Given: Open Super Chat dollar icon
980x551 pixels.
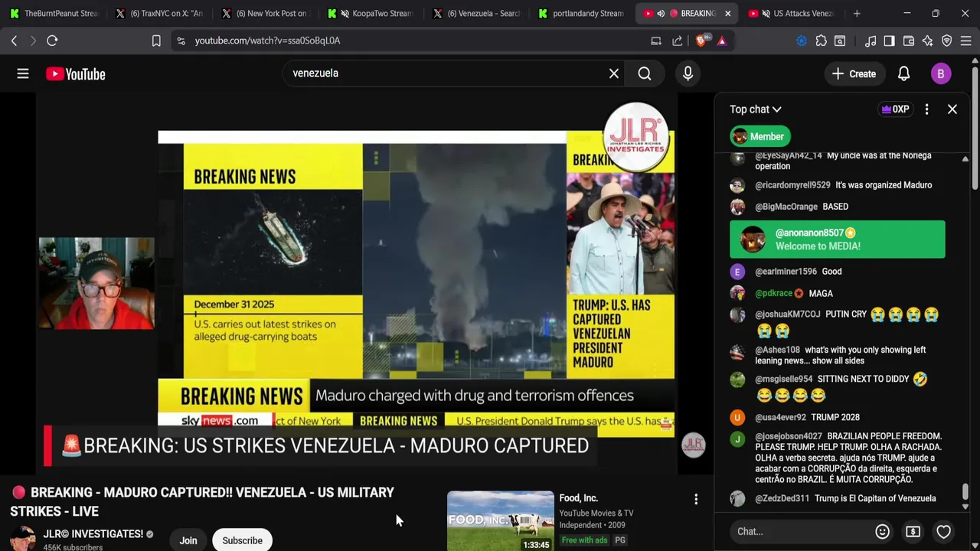Looking at the screenshot, I should point(913,531).
